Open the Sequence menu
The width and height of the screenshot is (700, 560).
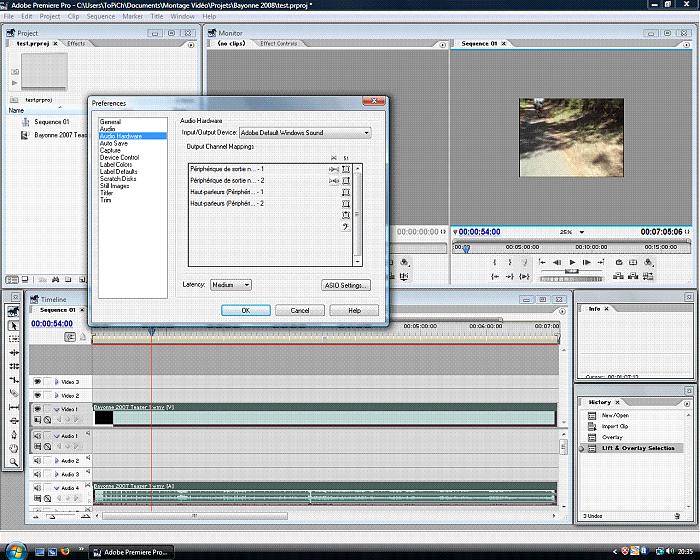[100, 16]
